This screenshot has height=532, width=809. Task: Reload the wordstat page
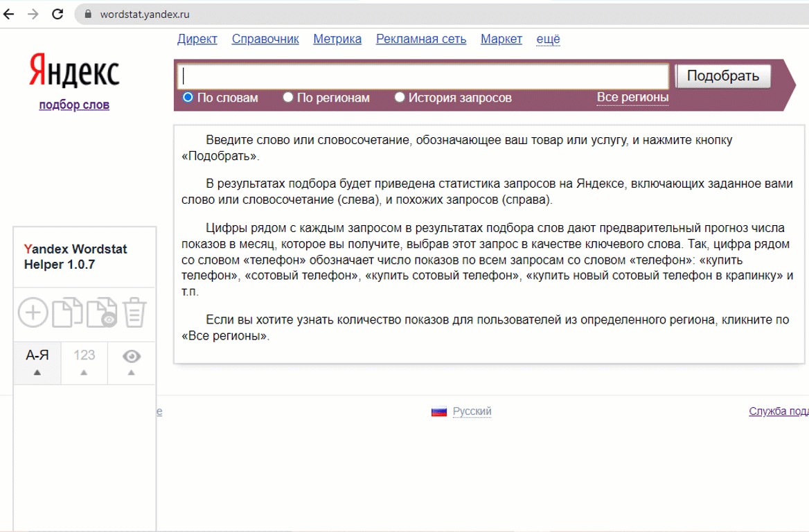[57, 14]
